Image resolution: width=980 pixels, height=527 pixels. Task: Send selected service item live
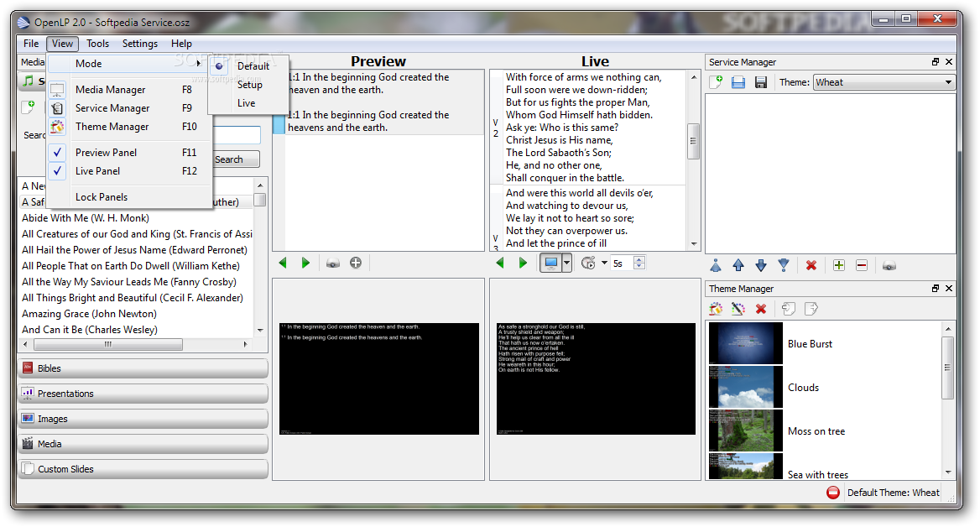(889, 266)
